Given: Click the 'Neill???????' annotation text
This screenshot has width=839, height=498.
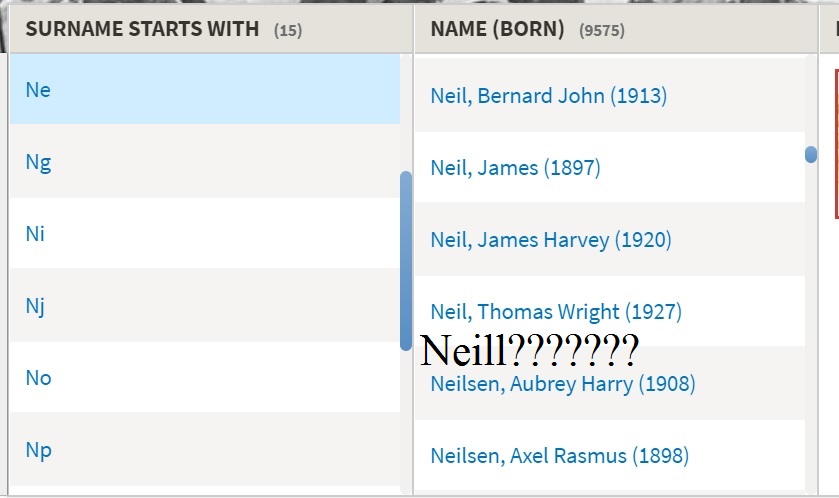Looking at the screenshot, I should (x=529, y=351).
